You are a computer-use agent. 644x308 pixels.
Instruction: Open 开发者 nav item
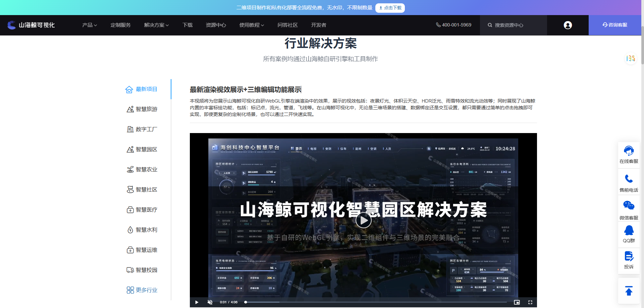click(x=318, y=25)
